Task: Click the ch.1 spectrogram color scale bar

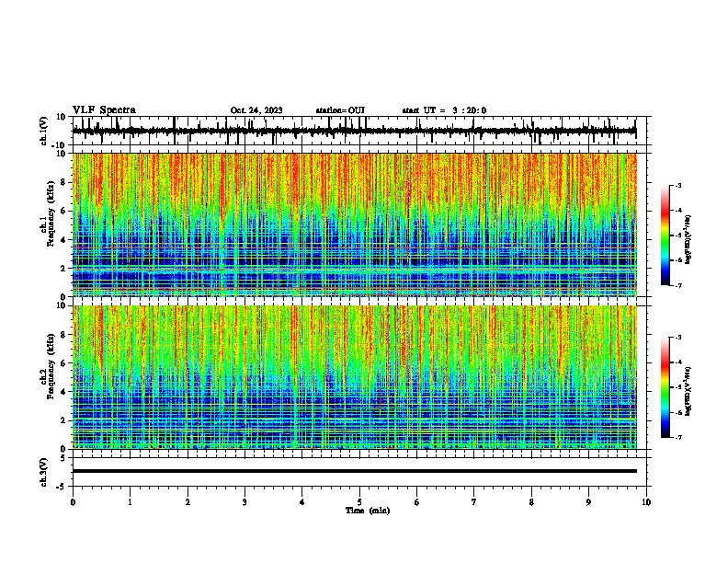Action: coord(665,236)
